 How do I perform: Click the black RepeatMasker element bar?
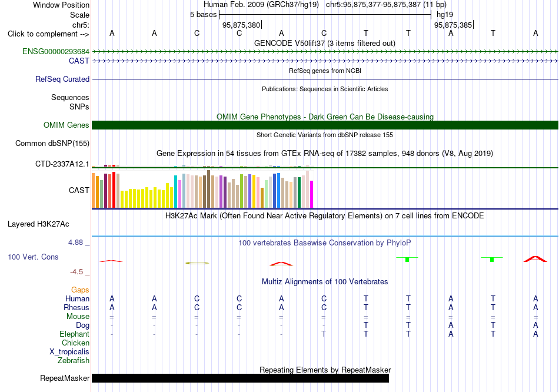[240, 378]
